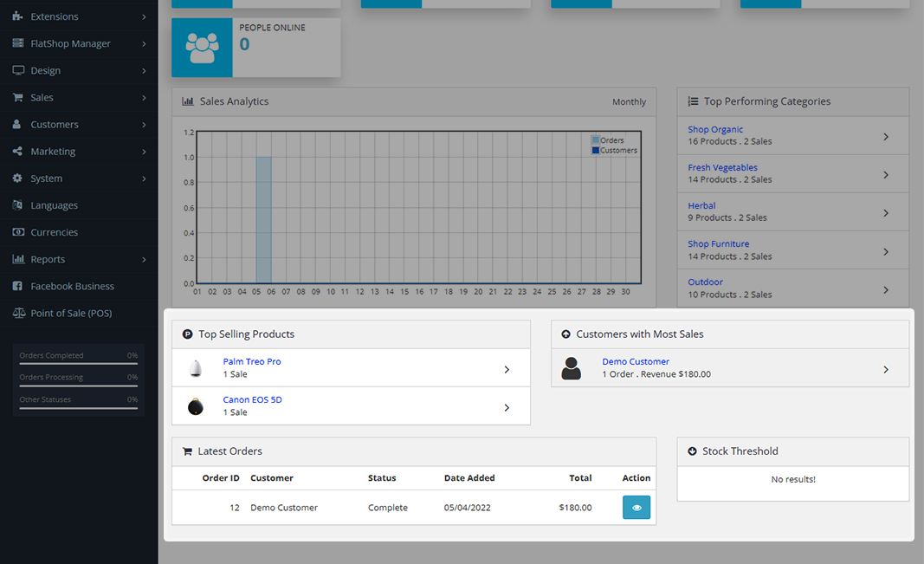This screenshot has width=924, height=564.
Task: Click the Demo Customer avatar icon
Action: (x=571, y=368)
